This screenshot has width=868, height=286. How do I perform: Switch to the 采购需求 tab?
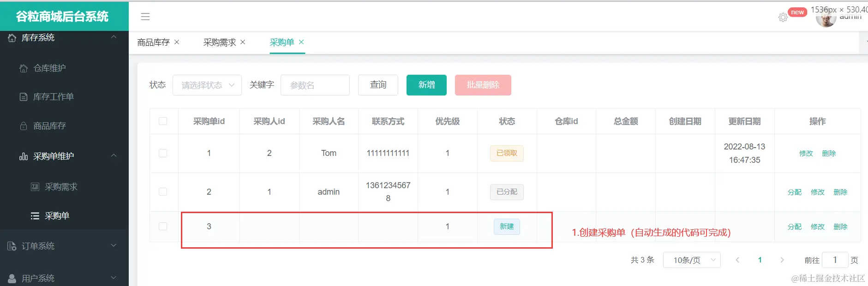(x=220, y=42)
